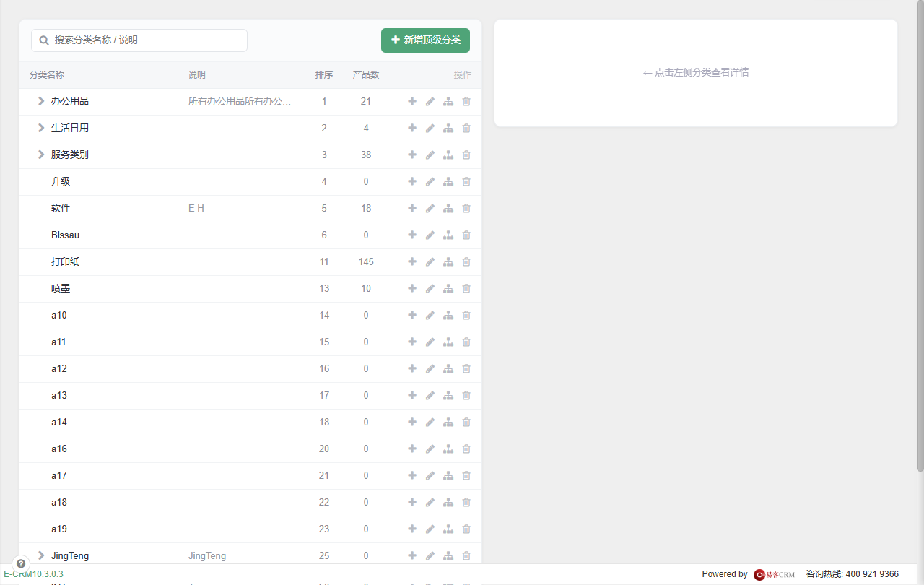
Task: Click hierarchy icon in a17 row
Action: 448,475
